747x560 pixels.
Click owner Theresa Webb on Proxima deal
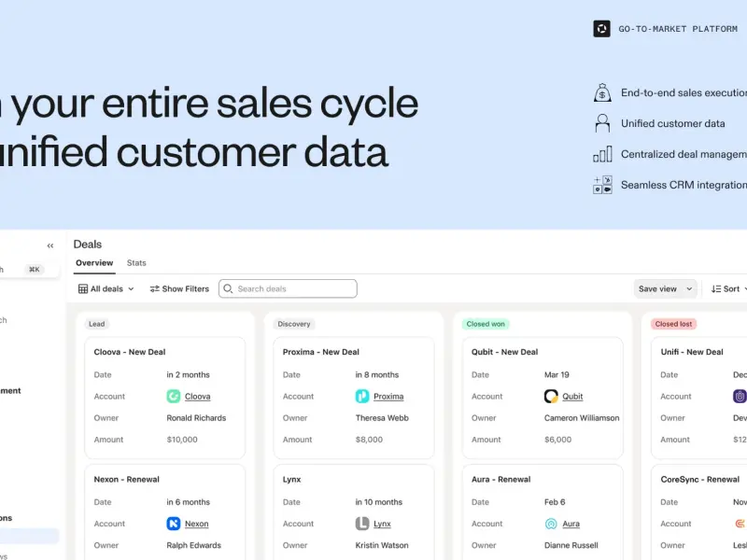382,418
